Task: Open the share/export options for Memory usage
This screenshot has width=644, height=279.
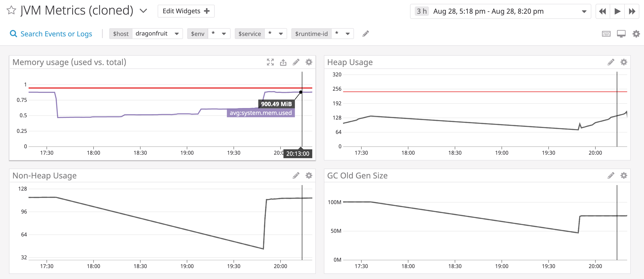Action: pos(283,62)
